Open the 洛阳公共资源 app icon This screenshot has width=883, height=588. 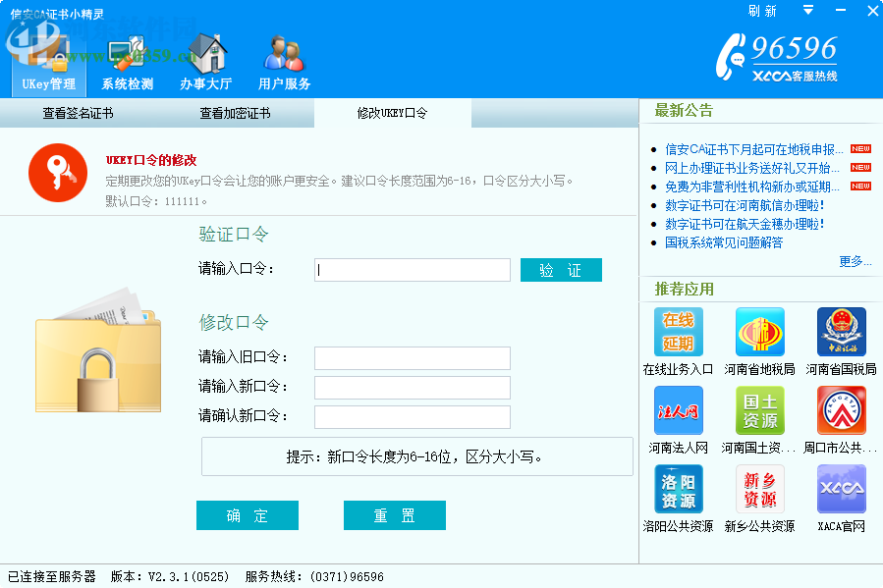(x=678, y=489)
